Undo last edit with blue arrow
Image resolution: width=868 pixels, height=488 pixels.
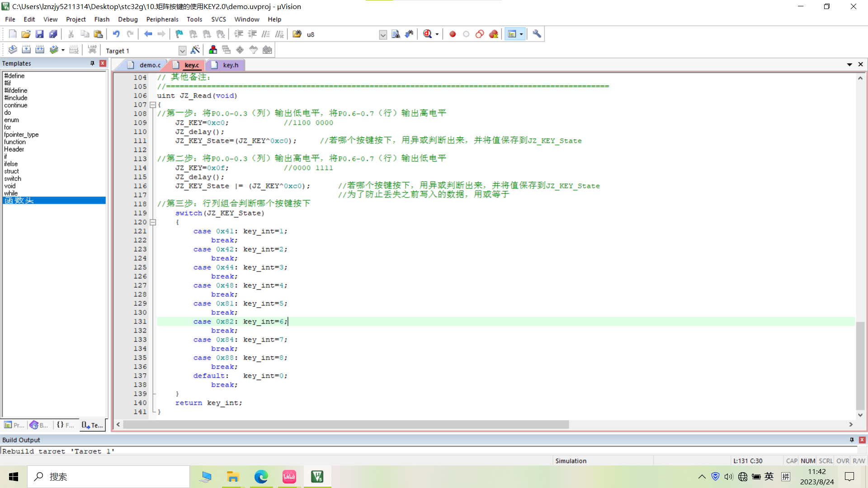116,34
